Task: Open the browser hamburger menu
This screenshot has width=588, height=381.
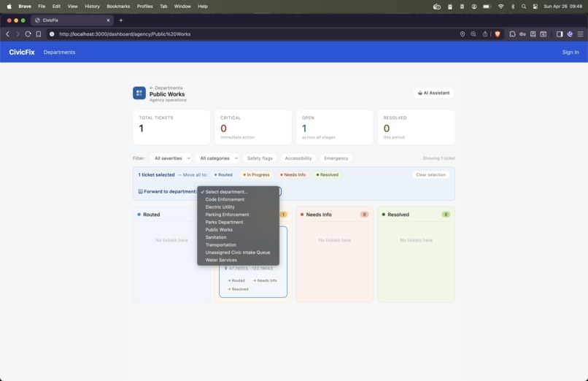Action: tap(580, 34)
